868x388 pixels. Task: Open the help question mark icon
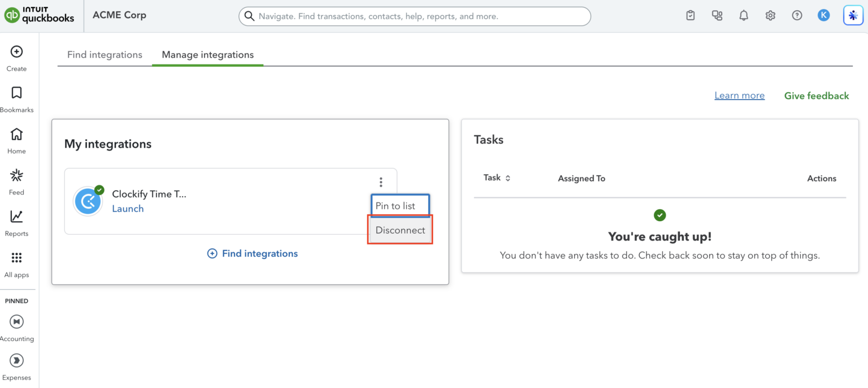(797, 16)
